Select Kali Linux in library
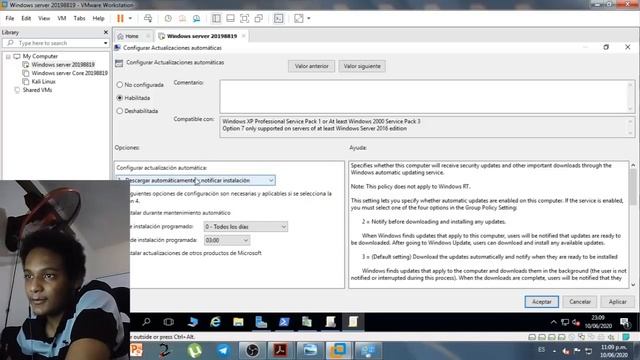640x360 pixels. 43,82
